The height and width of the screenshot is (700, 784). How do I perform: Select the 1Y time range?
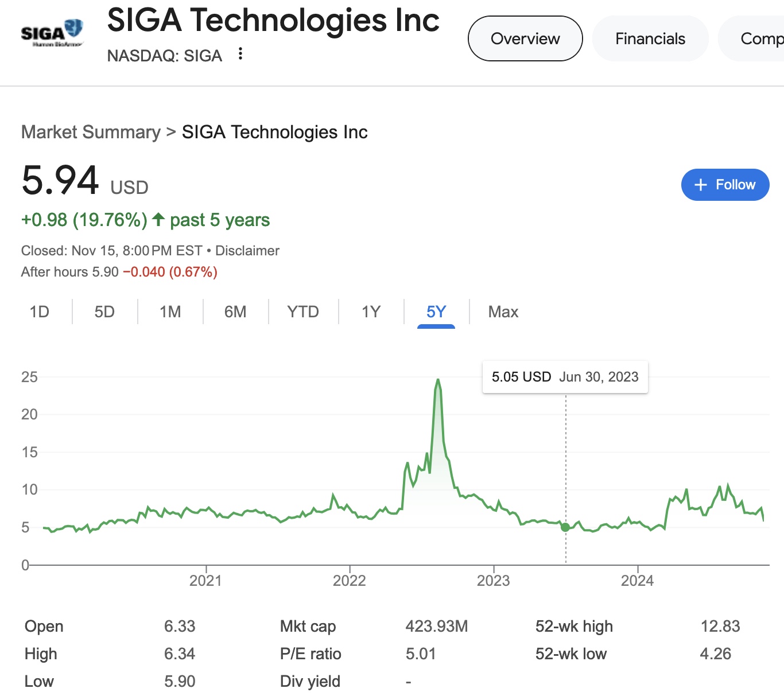pos(371,312)
